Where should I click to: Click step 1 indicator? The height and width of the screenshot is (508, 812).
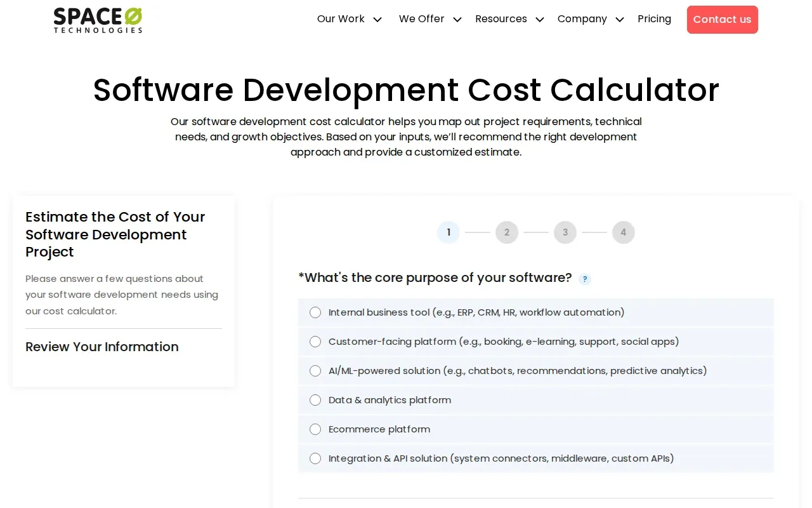pos(449,232)
